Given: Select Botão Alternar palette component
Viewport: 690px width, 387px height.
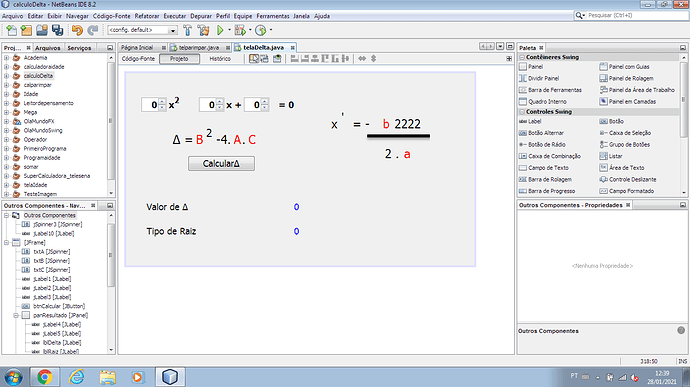Looking at the screenshot, I should 541,133.
